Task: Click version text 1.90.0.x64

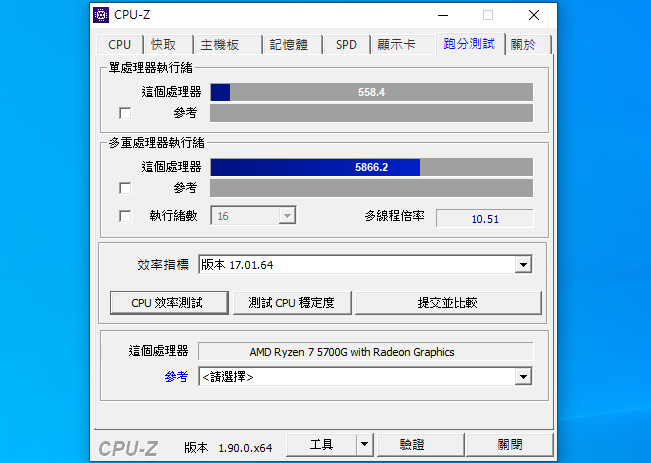Action: [245, 448]
